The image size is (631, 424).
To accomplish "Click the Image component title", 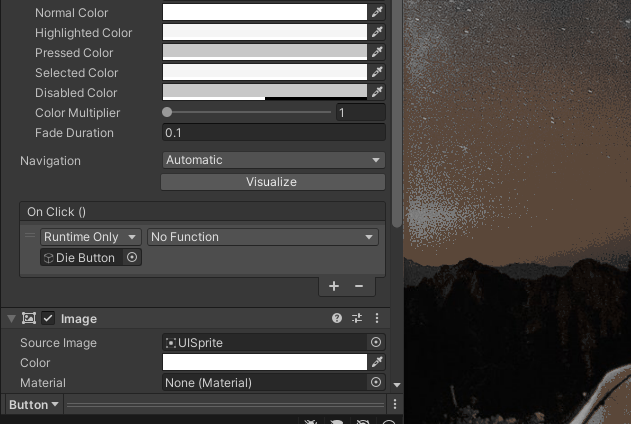I will tap(79, 319).
